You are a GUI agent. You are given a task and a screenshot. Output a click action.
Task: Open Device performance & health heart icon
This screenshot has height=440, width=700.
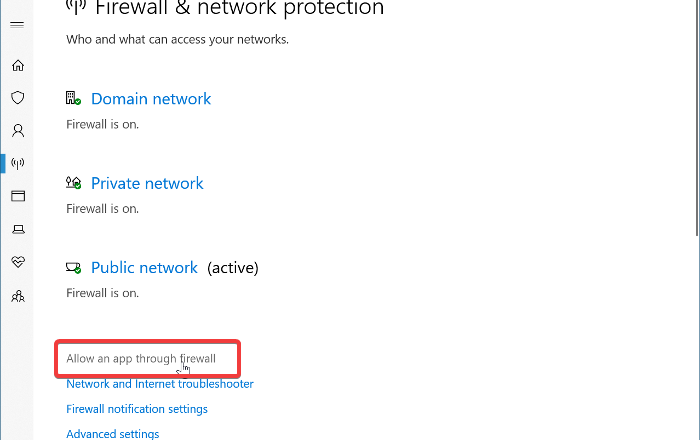pyautogui.click(x=17, y=262)
